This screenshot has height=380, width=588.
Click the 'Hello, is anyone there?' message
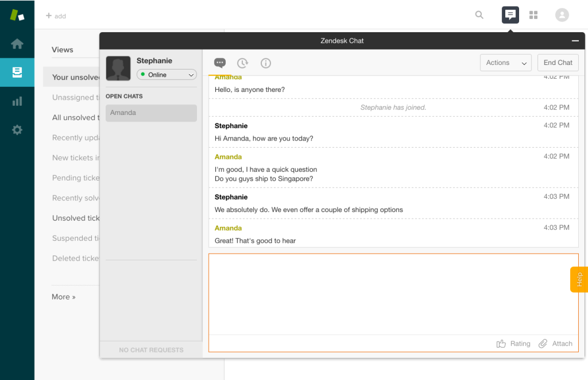[249, 89]
